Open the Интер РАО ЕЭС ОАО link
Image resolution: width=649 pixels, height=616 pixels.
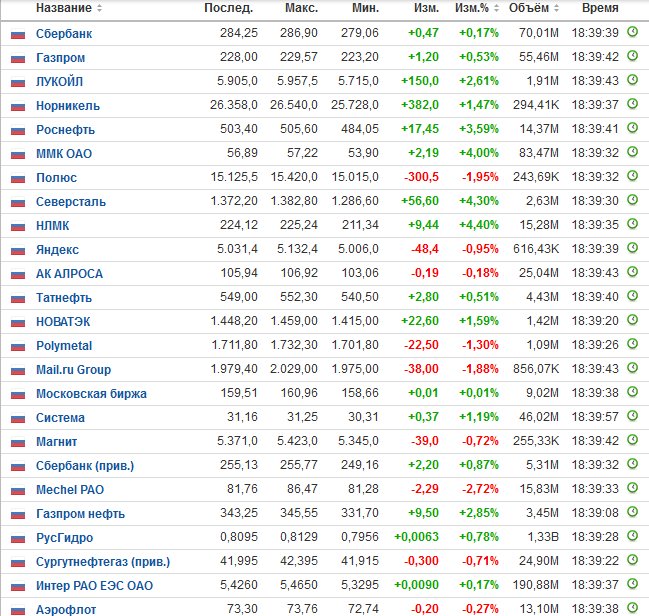(x=94, y=586)
